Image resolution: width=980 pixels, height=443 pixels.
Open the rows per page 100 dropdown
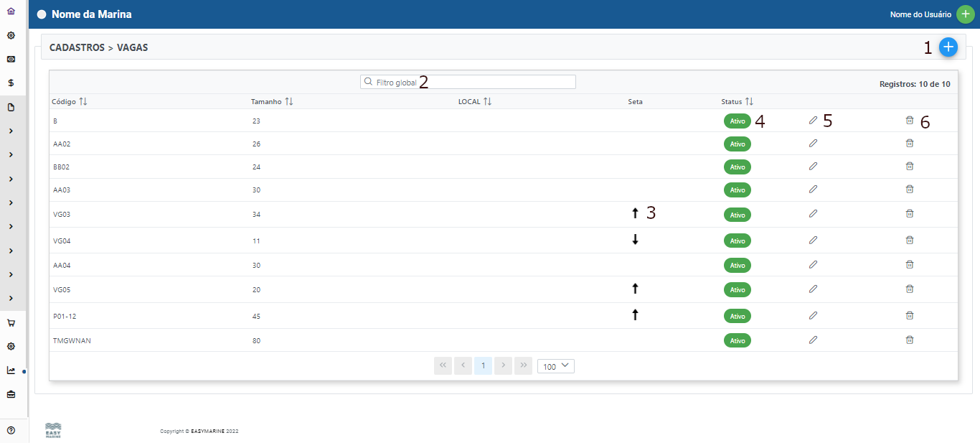tap(556, 366)
